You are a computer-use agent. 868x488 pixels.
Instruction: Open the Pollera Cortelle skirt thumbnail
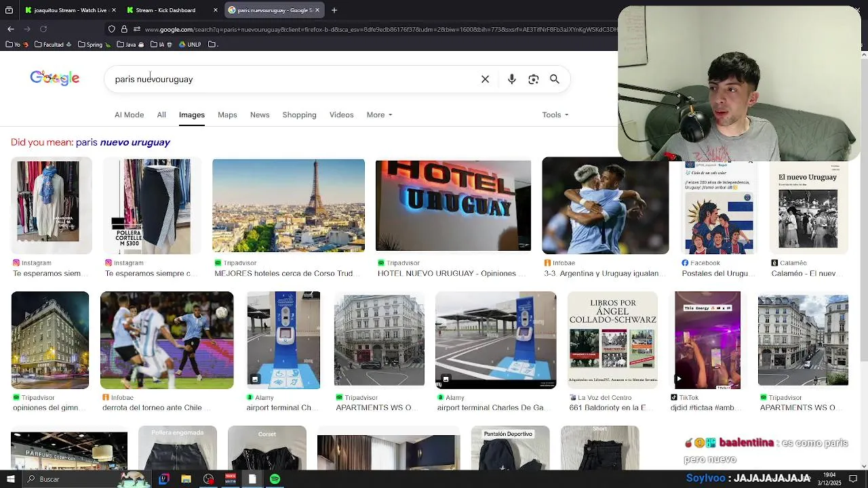[151, 205]
